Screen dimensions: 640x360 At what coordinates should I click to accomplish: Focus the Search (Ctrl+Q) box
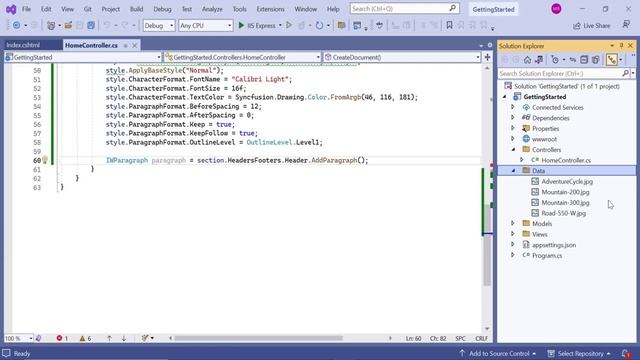pos(404,9)
